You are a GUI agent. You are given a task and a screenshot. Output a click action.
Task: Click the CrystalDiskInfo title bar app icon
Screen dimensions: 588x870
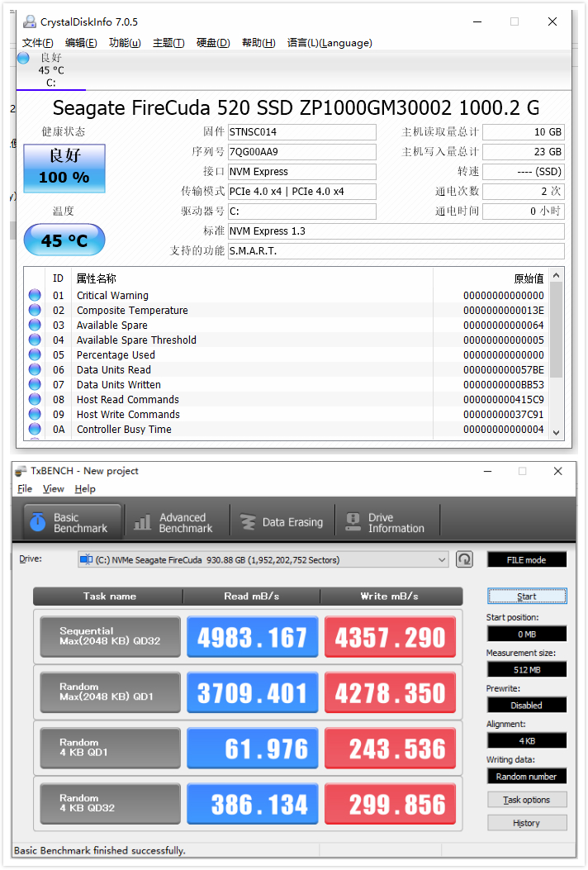30,21
